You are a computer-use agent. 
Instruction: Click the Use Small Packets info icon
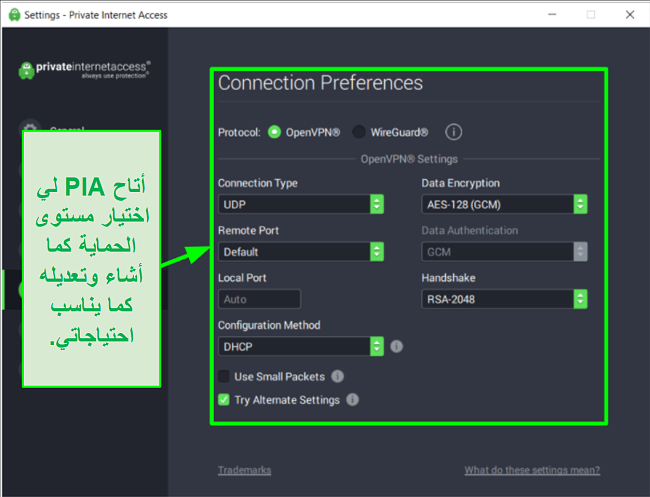coord(337,376)
